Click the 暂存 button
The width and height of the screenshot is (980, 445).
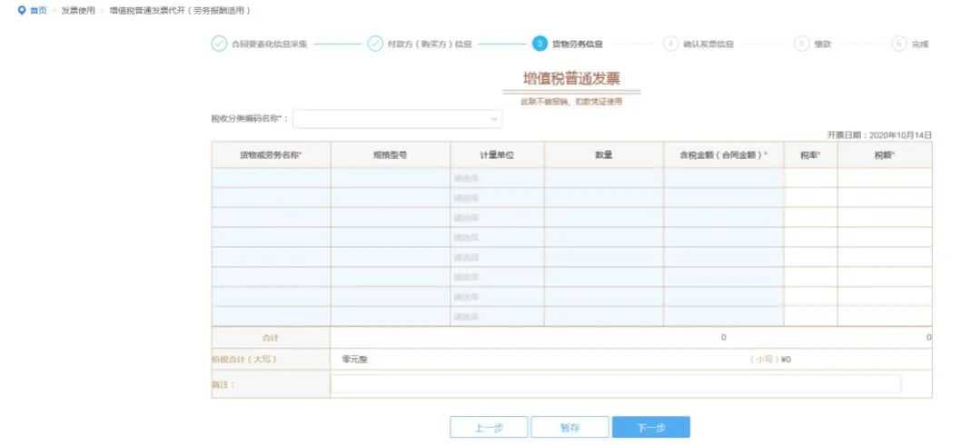pyautogui.click(x=569, y=428)
